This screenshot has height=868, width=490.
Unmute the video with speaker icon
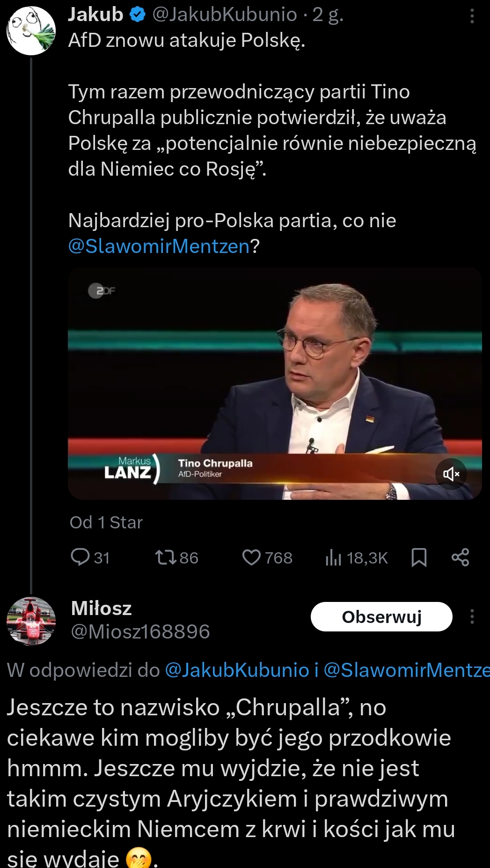pyautogui.click(x=451, y=474)
